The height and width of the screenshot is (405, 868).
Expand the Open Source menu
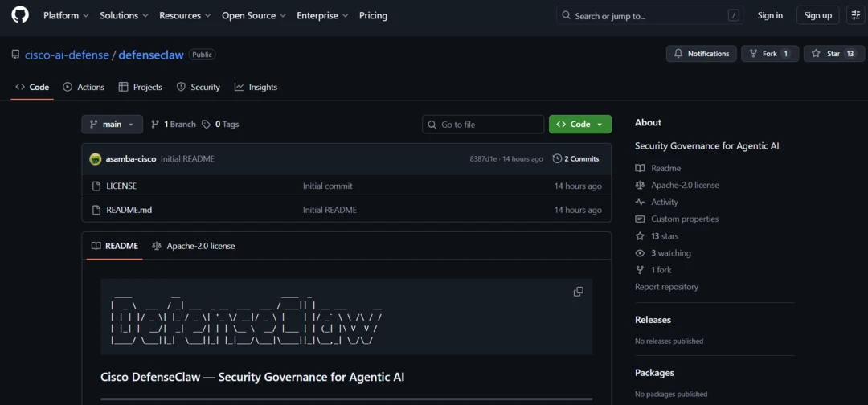point(254,15)
